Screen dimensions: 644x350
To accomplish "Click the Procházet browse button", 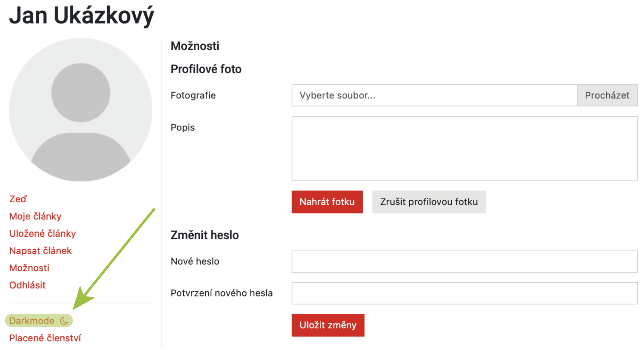I will (607, 95).
